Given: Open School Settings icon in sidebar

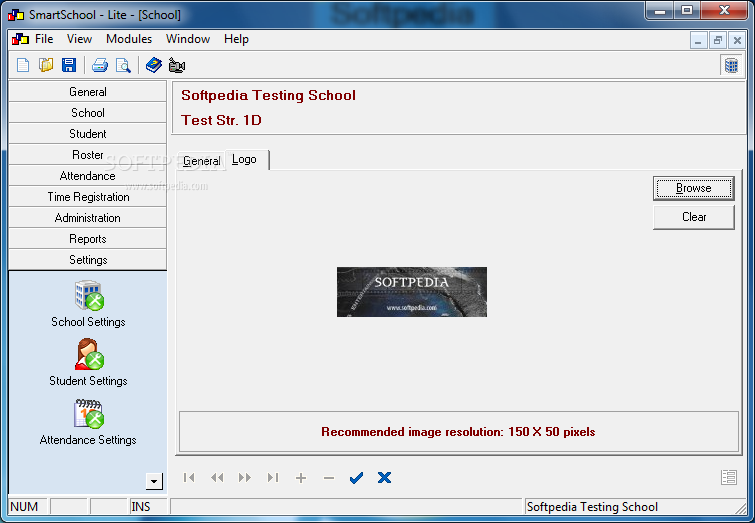Looking at the screenshot, I should click(x=89, y=295).
